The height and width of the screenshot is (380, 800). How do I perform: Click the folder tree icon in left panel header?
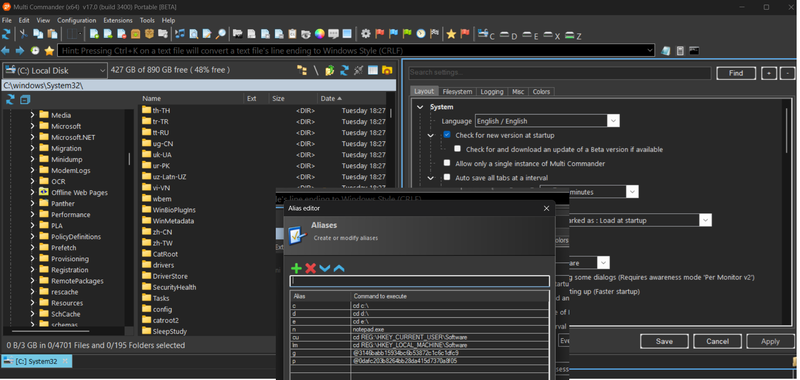[302, 70]
